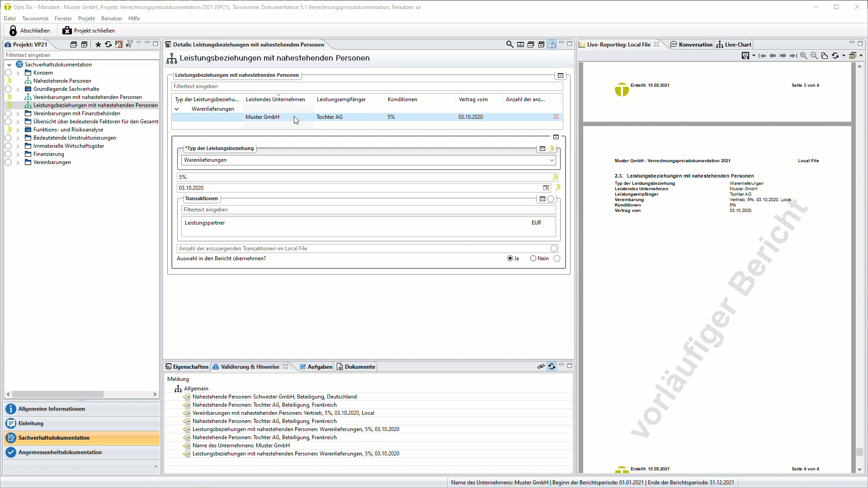Collapse all nodes in the Projekt VP21 tree
This screenshot has height=488, width=868.
[x=74, y=44]
